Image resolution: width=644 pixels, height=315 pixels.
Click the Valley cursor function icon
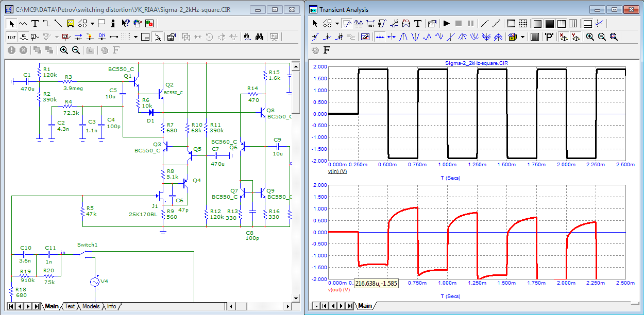[415, 37]
